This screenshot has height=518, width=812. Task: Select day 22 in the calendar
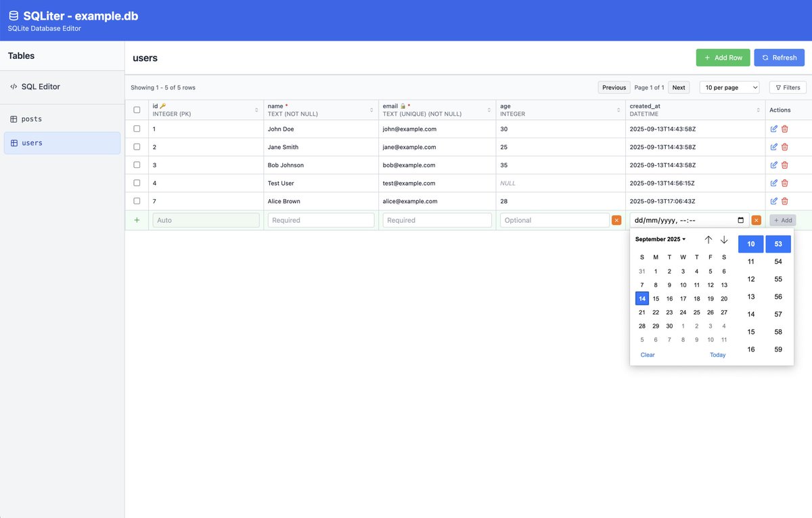pyautogui.click(x=656, y=312)
